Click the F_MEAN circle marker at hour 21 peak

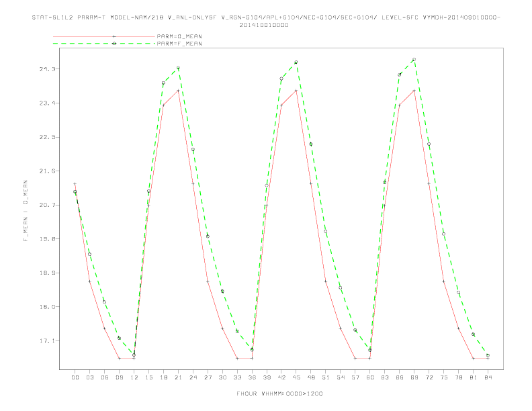click(178, 68)
